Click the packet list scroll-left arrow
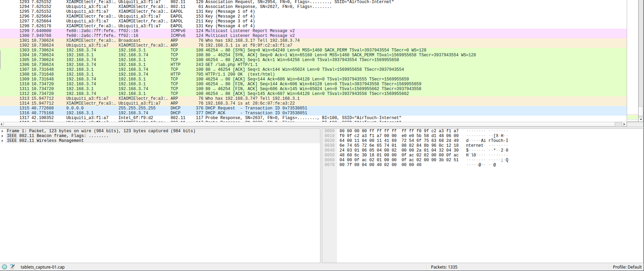The image size is (644, 271). click(x=2, y=124)
